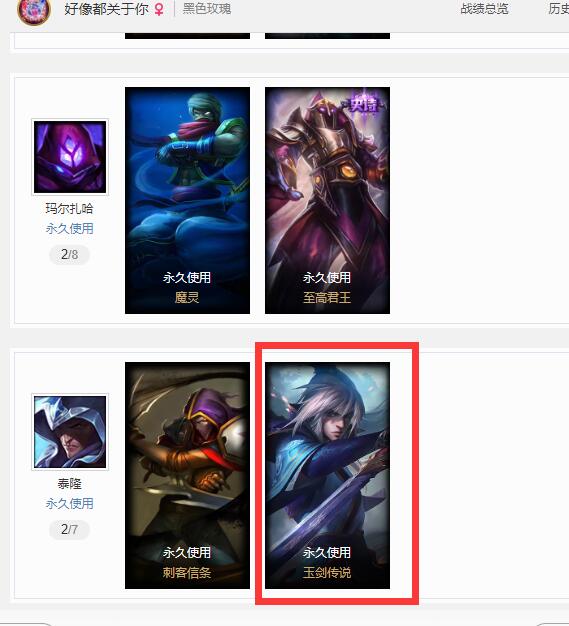Open the Talon champion portrait icon
This screenshot has height=626, width=569.
point(70,432)
